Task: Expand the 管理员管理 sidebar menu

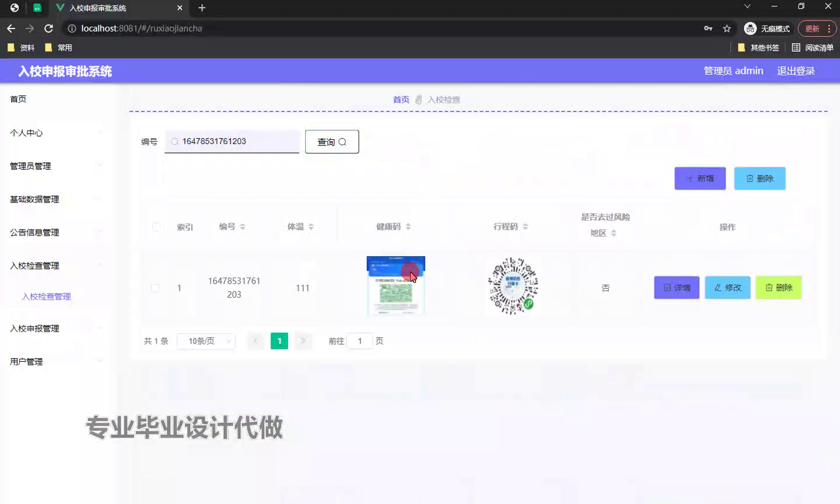Action: pos(57,166)
